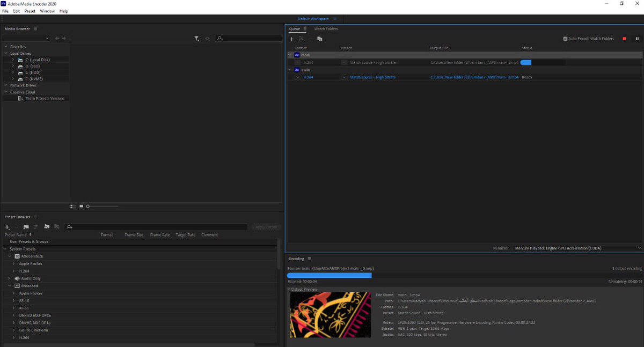Viewport: 644px width, 347px height.
Task: Click Preset settings icon in Preset Browser
Action: coord(35,227)
